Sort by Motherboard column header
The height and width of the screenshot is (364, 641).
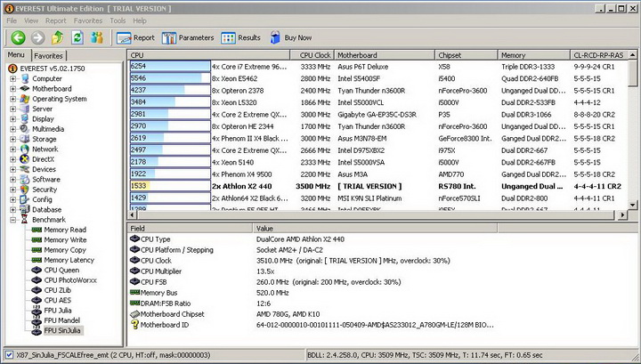[385, 55]
